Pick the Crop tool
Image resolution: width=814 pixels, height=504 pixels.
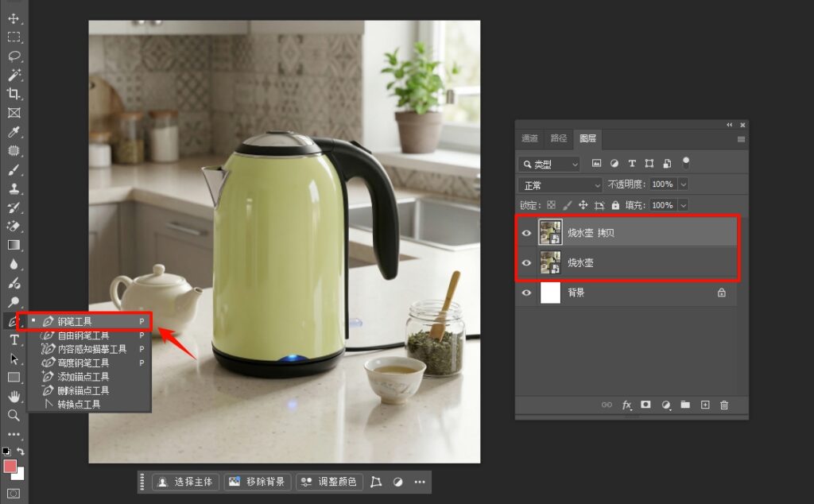click(14, 94)
